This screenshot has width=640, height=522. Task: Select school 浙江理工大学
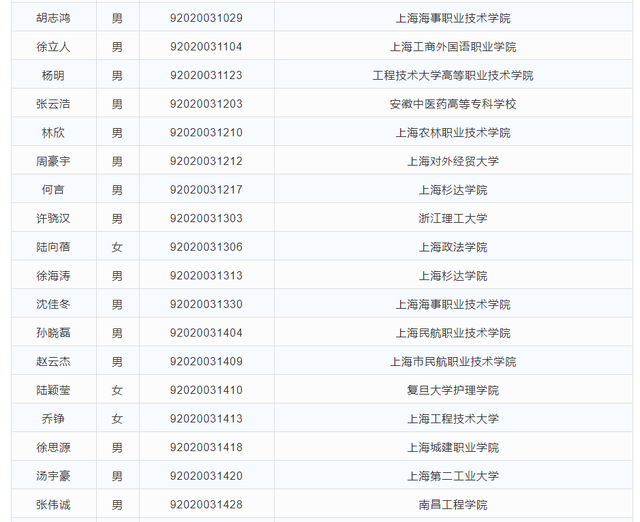[453, 218]
